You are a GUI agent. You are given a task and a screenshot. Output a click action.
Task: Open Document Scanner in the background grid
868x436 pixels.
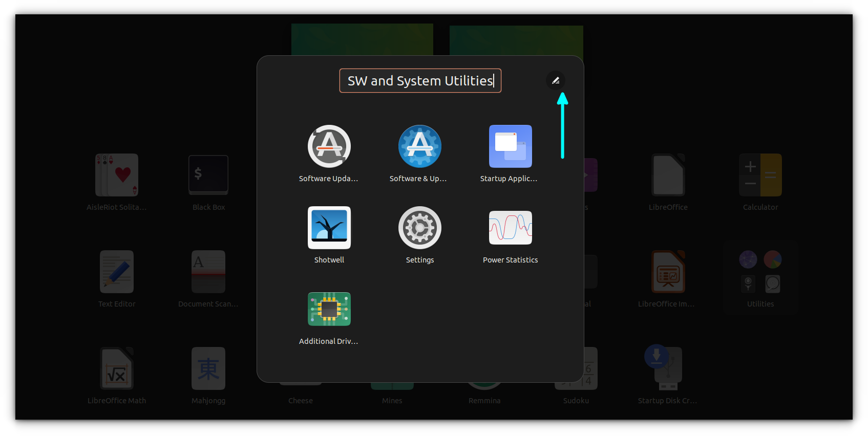click(208, 272)
